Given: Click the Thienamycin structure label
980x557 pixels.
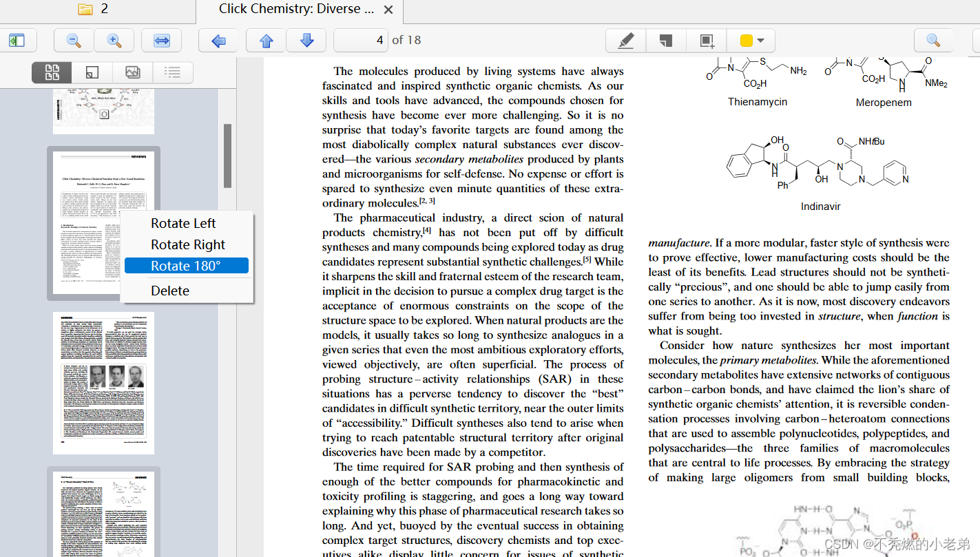Looking at the screenshot, I should click(758, 102).
